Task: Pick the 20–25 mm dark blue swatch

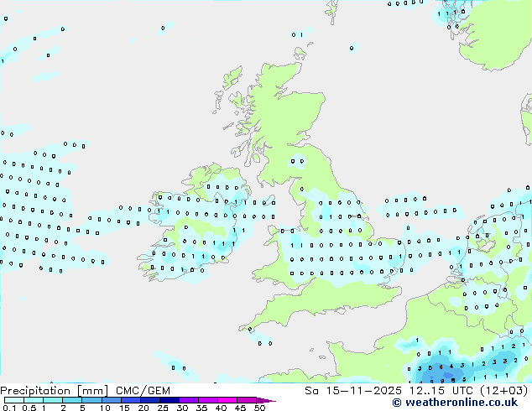Action: click(150, 400)
